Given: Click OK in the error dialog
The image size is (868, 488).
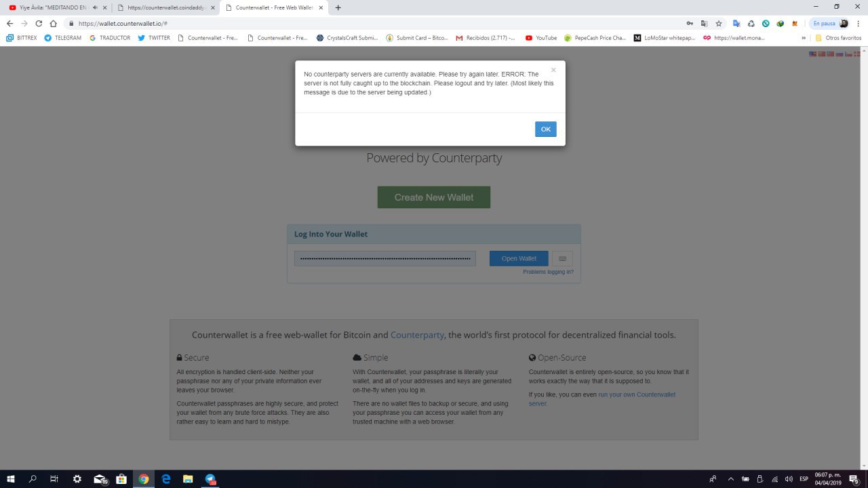Looking at the screenshot, I should pos(545,129).
